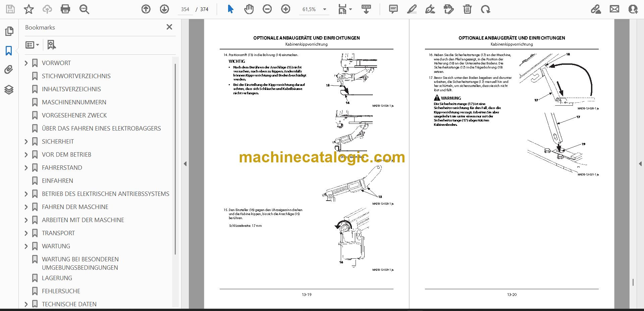Go to previous page arrow
Screen dimensions: 644x311
click(146, 9)
